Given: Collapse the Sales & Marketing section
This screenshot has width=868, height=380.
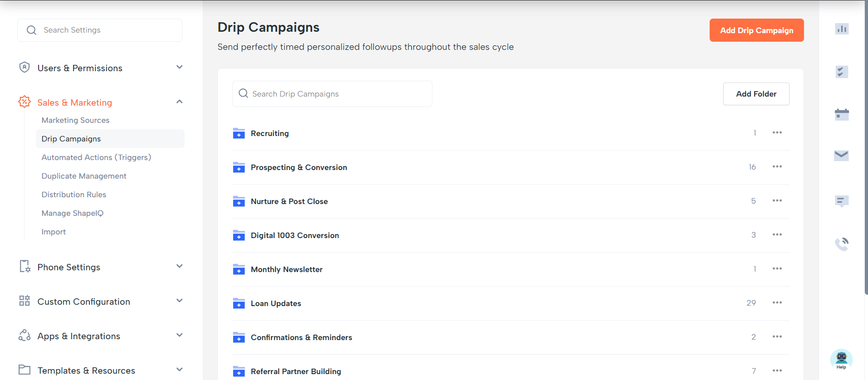Looking at the screenshot, I should [180, 102].
